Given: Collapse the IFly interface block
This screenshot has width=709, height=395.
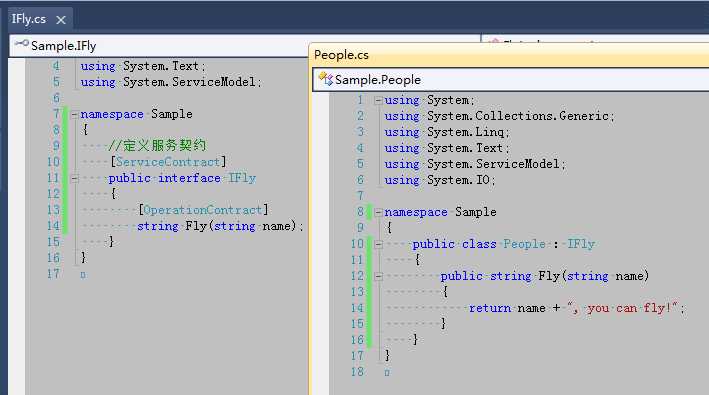Looking at the screenshot, I should [x=74, y=179].
